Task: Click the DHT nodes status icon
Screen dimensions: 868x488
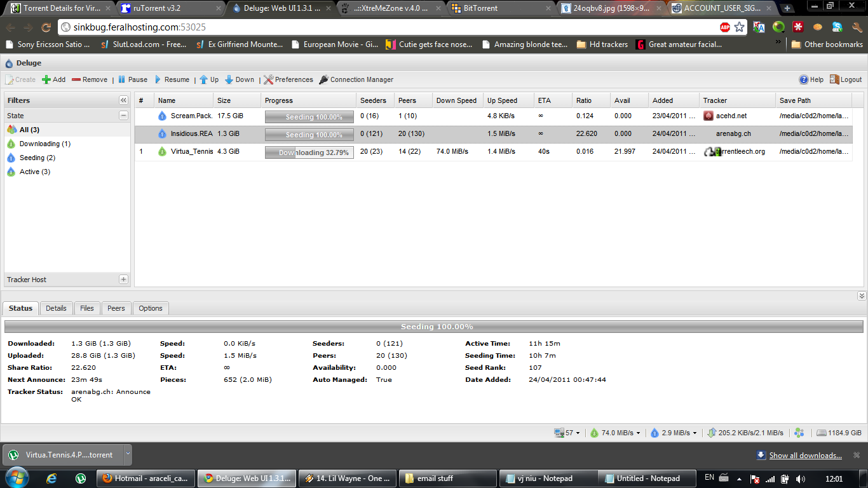Action: click(x=799, y=433)
